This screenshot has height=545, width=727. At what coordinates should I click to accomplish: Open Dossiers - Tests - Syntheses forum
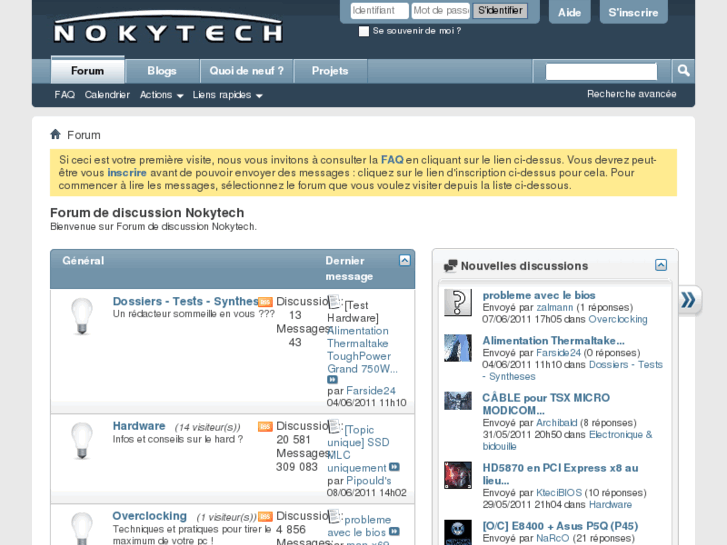tap(185, 301)
